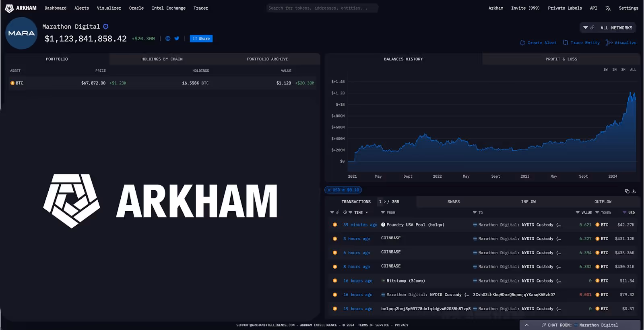
Task: Click the Foundry USA Pool entity icon
Action: click(383, 225)
